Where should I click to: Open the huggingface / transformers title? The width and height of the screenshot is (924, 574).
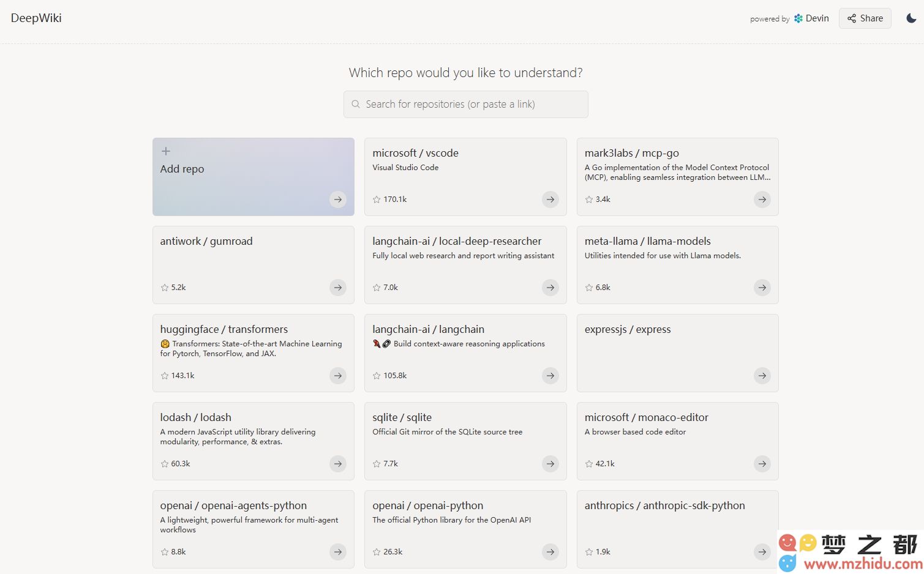pyautogui.click(x=224, y=329)
